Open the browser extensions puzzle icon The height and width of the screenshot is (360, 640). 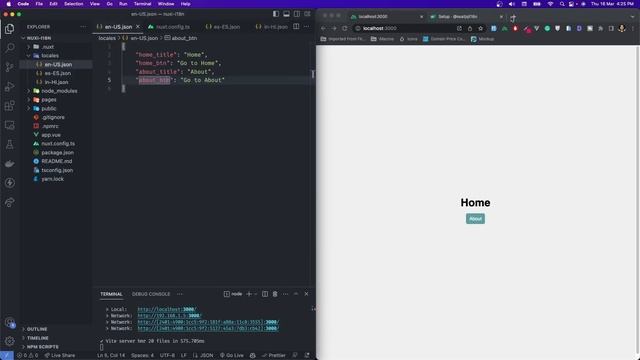[600, 29]
